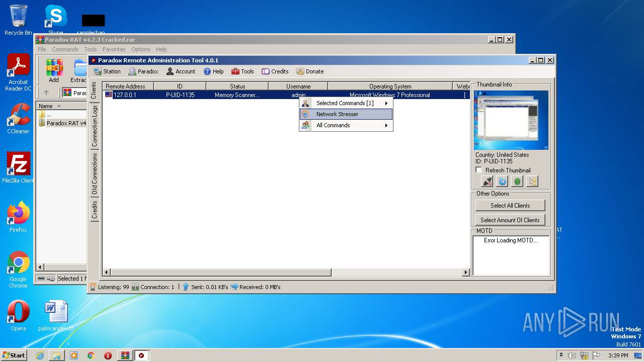Click the WinRAR up one level arrow
644x362 pixels.
(46, 93)
